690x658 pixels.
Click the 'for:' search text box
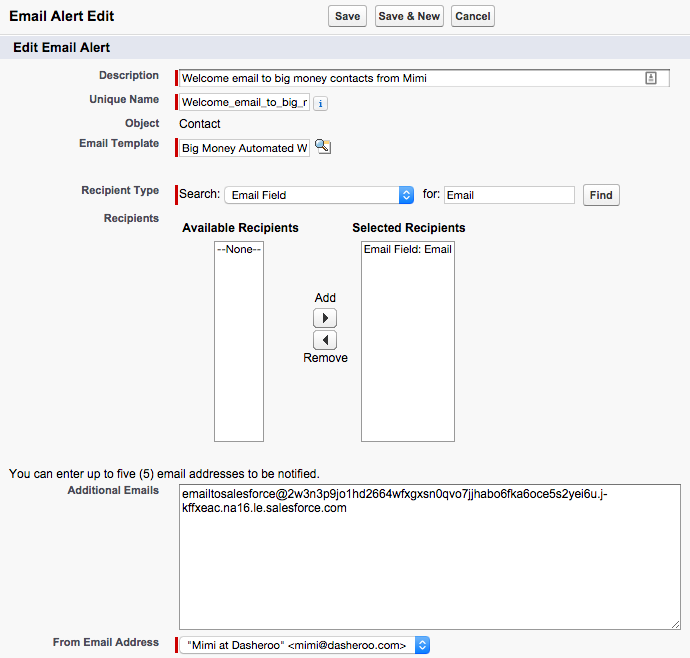click(509, 195)
